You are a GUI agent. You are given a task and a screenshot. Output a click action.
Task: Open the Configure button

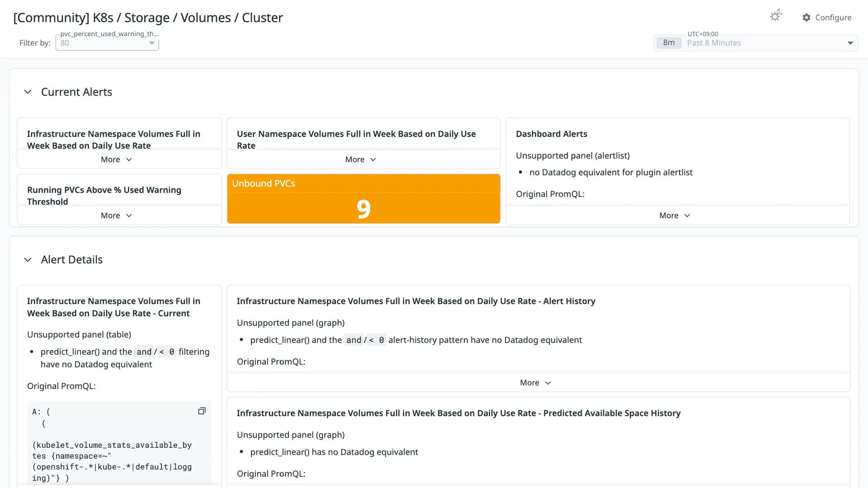pyautogui.click(x=827, y=18)
